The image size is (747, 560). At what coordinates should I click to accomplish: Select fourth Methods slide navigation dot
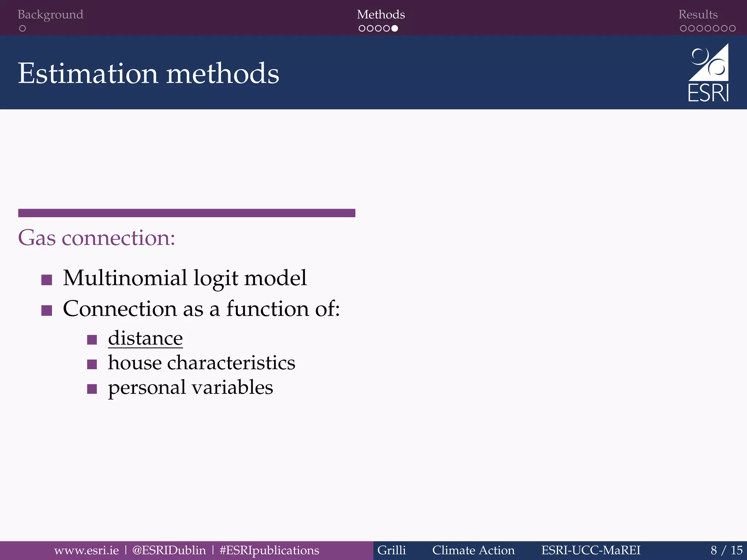(x=386, y=28)
